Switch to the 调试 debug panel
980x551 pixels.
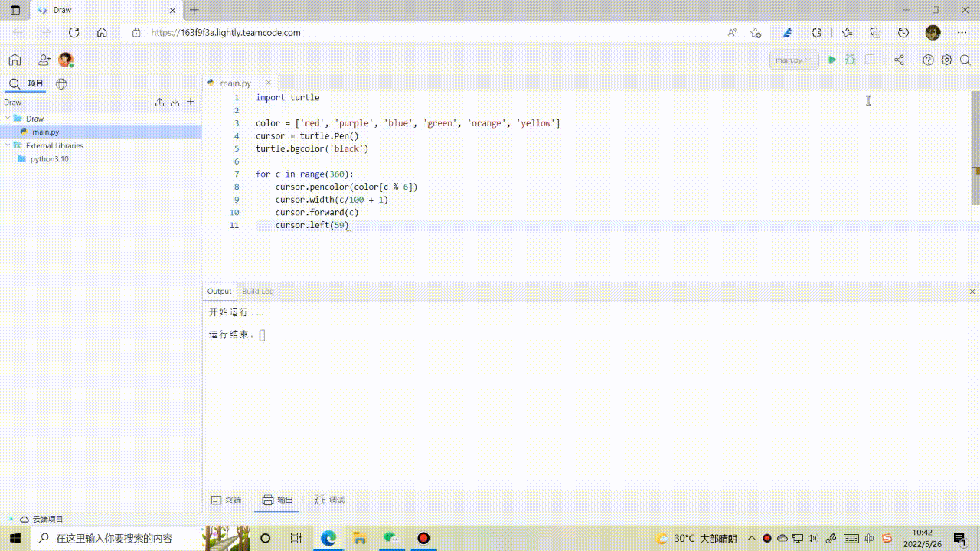(x=328, y=500)
